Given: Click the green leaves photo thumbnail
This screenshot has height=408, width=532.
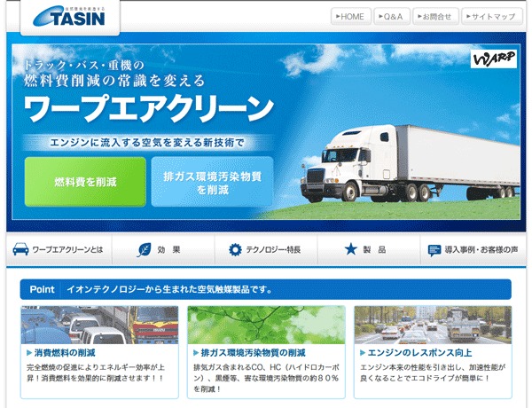Looking at the screenshot, I should (266, 325).
